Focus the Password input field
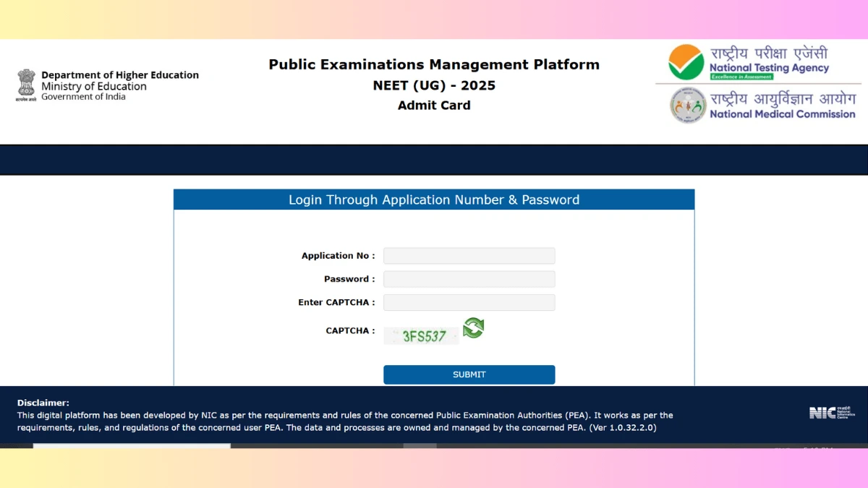Image resolution: width=868 pixels, height=488 pixels. [x=469, y=279]
